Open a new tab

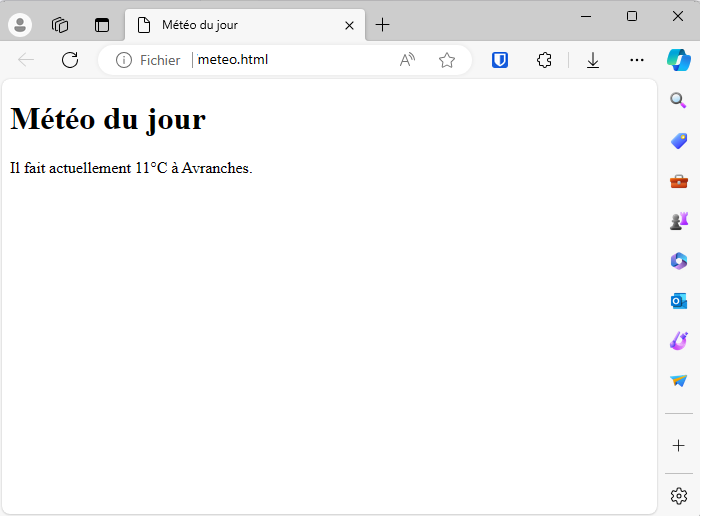382,25
